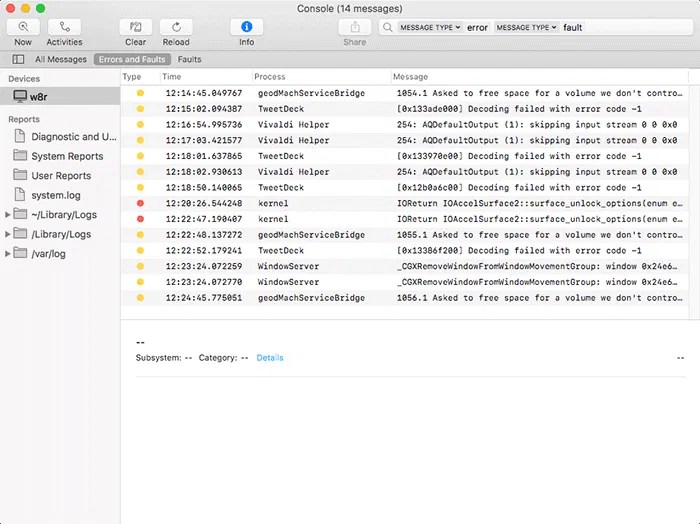This screenshot has height=524, width=700.
Task: Sort by the Process column header
Action: [x=270, y=77]
